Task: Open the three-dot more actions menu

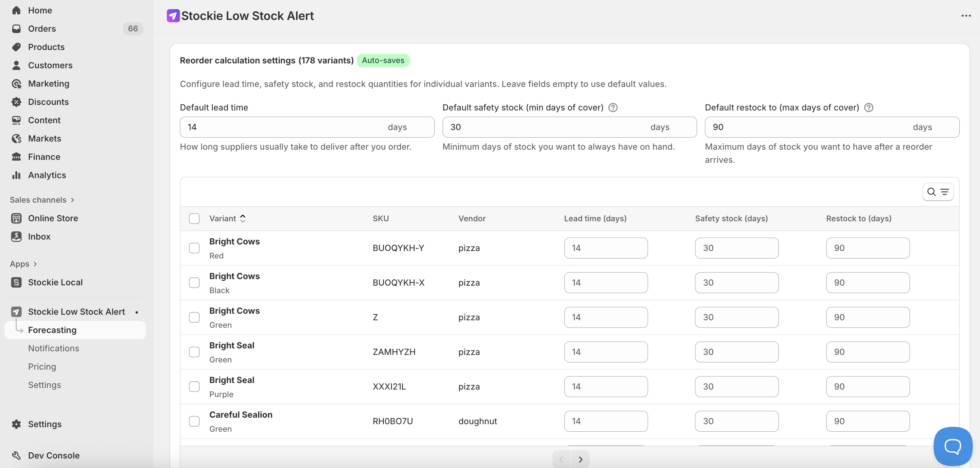Action: [x=966, y=16]
